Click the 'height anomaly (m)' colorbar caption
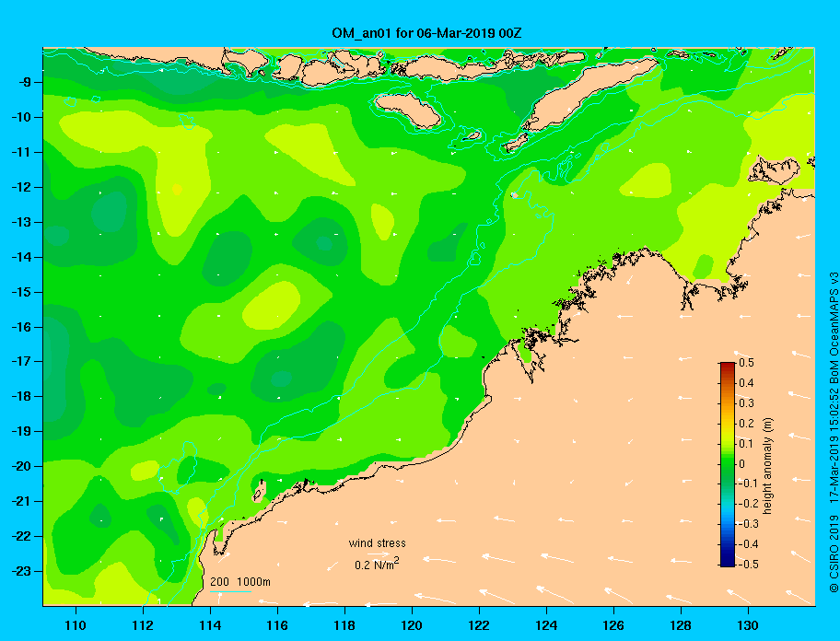 tap(768, 466)
